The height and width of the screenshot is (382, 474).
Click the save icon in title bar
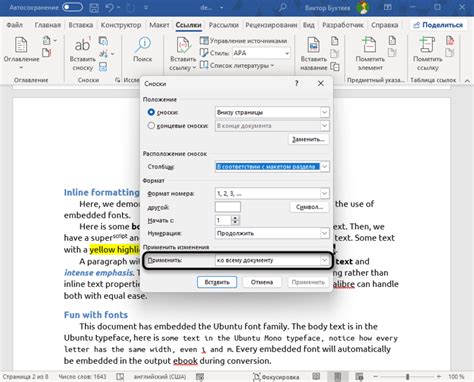94,7
